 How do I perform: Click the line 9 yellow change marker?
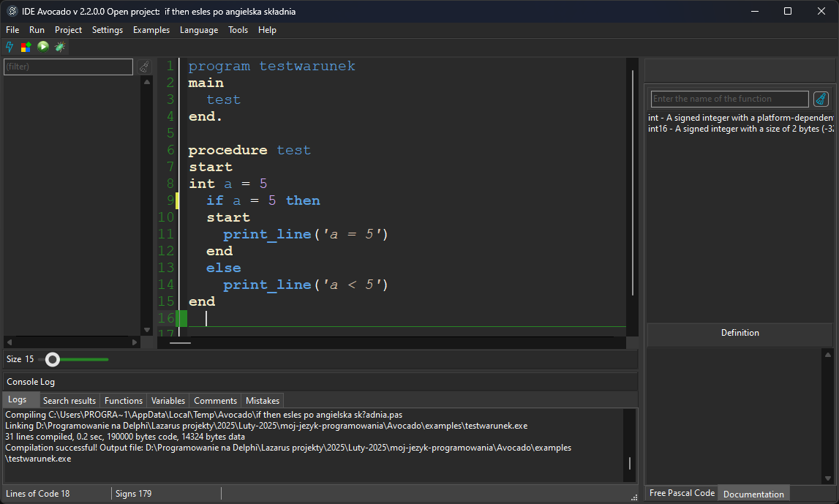tap(177, 200)
